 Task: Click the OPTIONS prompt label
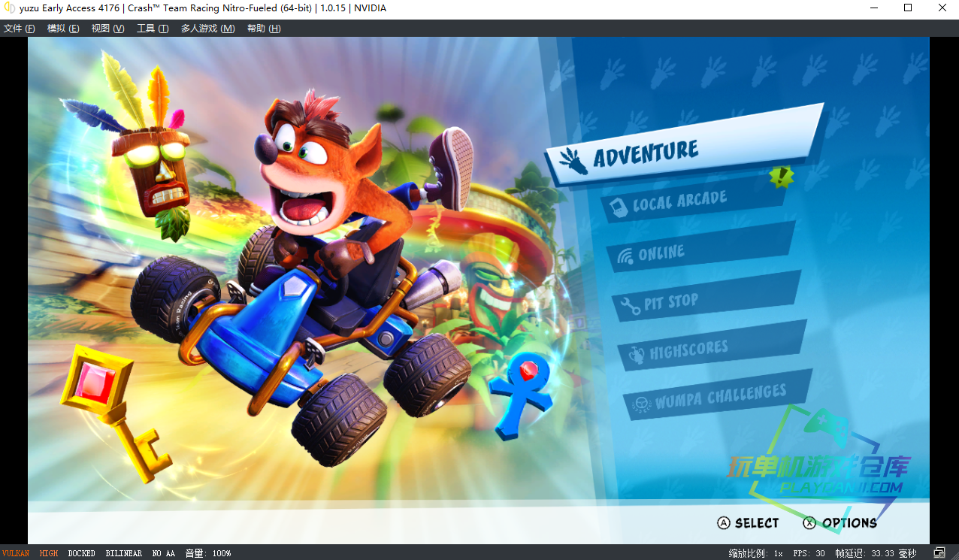[x=849, y=523]
